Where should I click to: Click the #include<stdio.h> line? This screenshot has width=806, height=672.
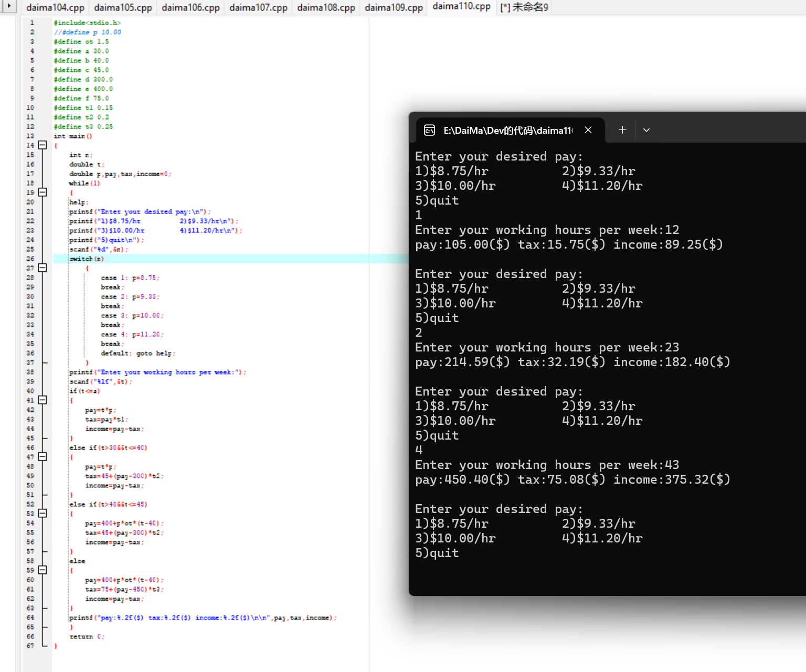[87, 23]
